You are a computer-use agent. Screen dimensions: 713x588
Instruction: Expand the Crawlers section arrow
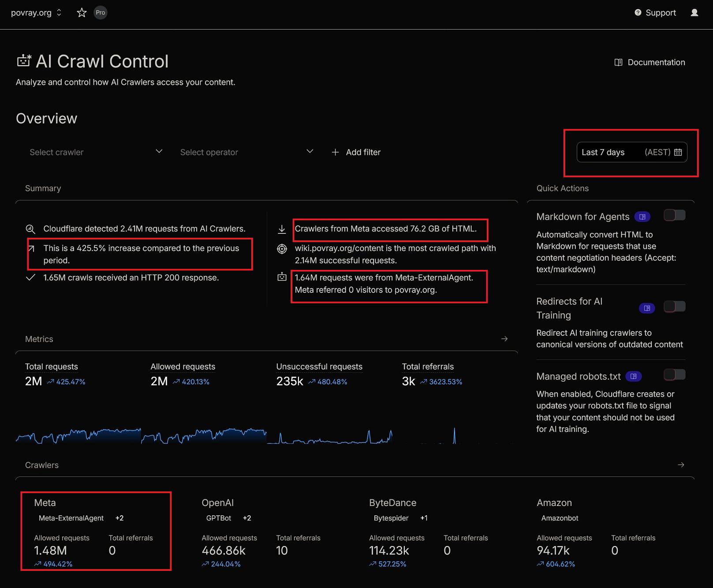click(681, 465)
